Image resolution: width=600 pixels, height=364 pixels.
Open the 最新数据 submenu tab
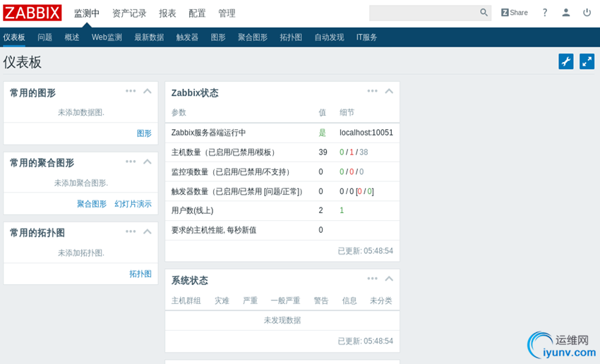coord(149,37)
